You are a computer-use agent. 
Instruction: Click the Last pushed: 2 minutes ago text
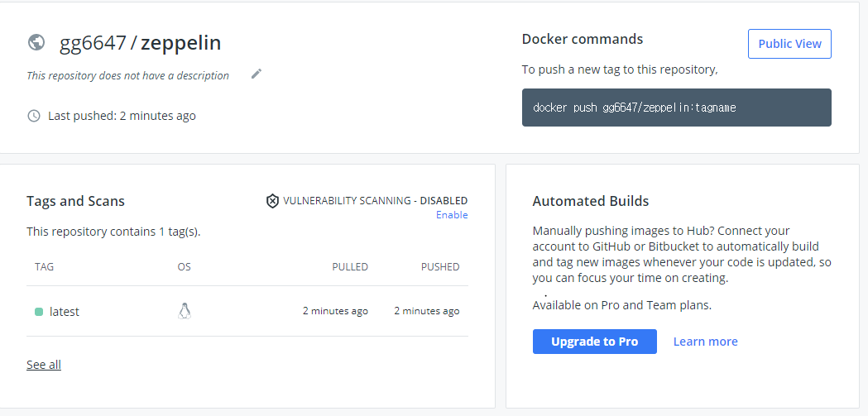(122, 116)
